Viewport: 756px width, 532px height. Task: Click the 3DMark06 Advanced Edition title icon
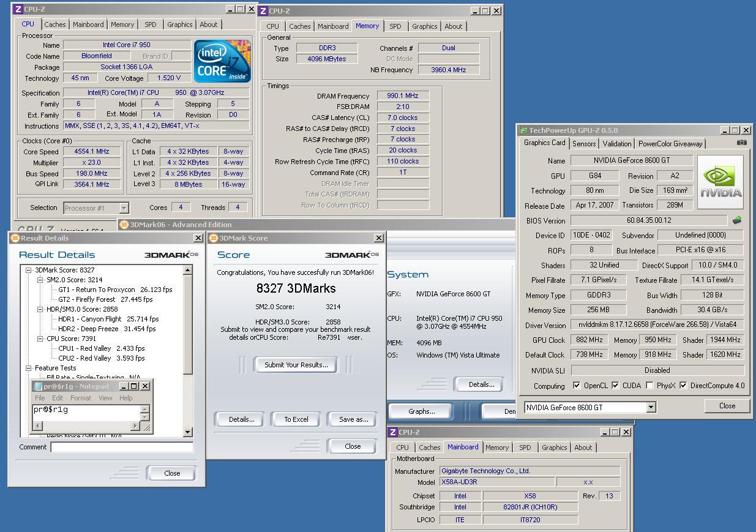[124, 225]
